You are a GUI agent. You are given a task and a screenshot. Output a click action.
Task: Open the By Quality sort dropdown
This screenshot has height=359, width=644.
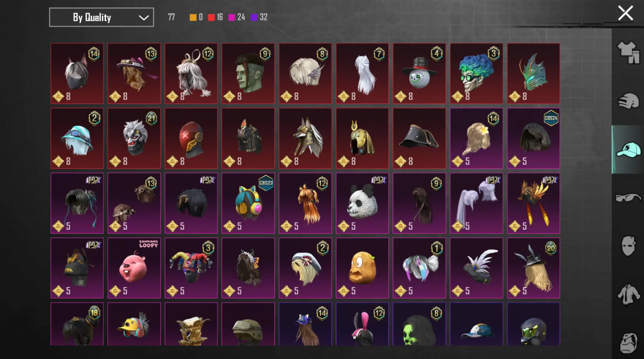[x=101, y=17]
